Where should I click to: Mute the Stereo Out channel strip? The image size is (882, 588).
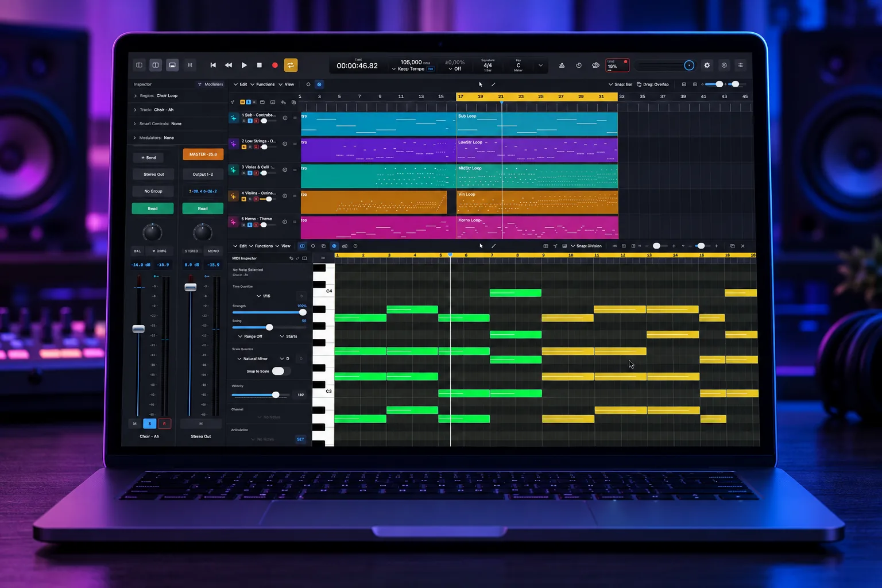pos(201,424)
